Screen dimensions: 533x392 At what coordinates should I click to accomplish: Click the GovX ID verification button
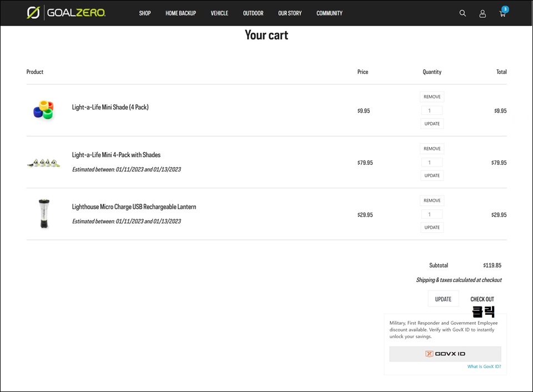(x=445, y=354)
